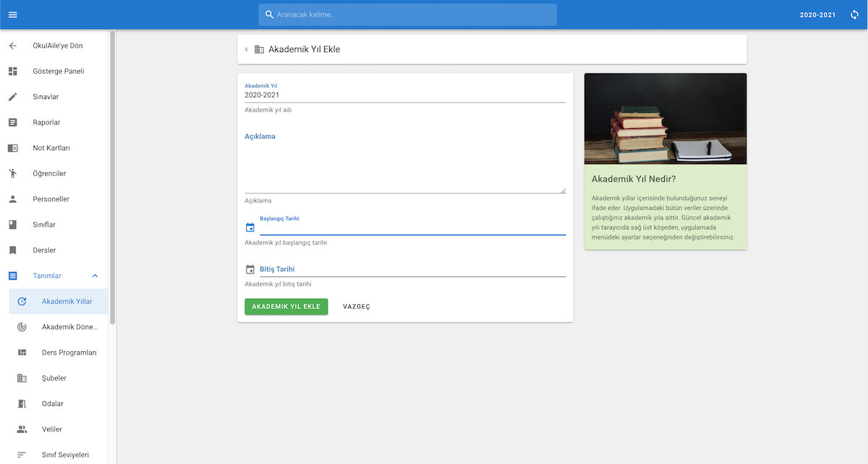Click the books image thumbnail

point(665,119)
